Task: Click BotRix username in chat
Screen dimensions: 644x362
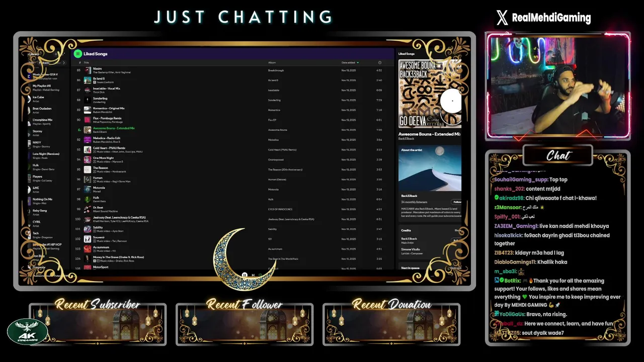Action: (x=512, y=281)
